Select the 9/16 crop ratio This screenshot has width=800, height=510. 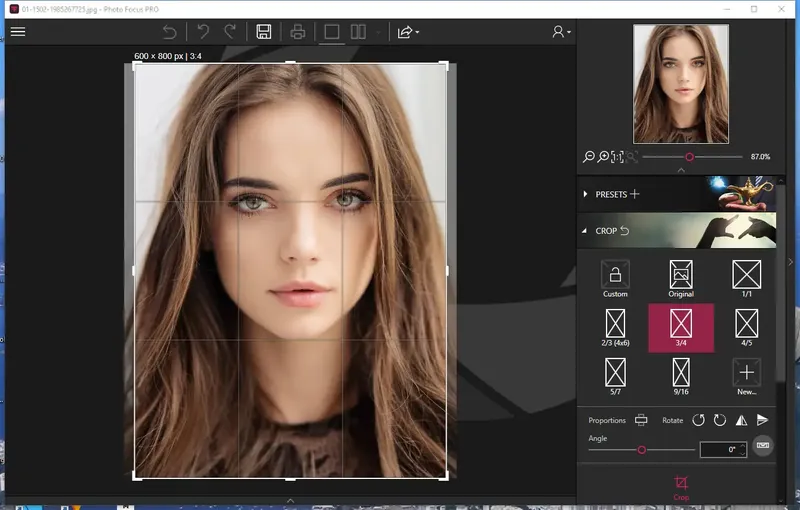681,376
